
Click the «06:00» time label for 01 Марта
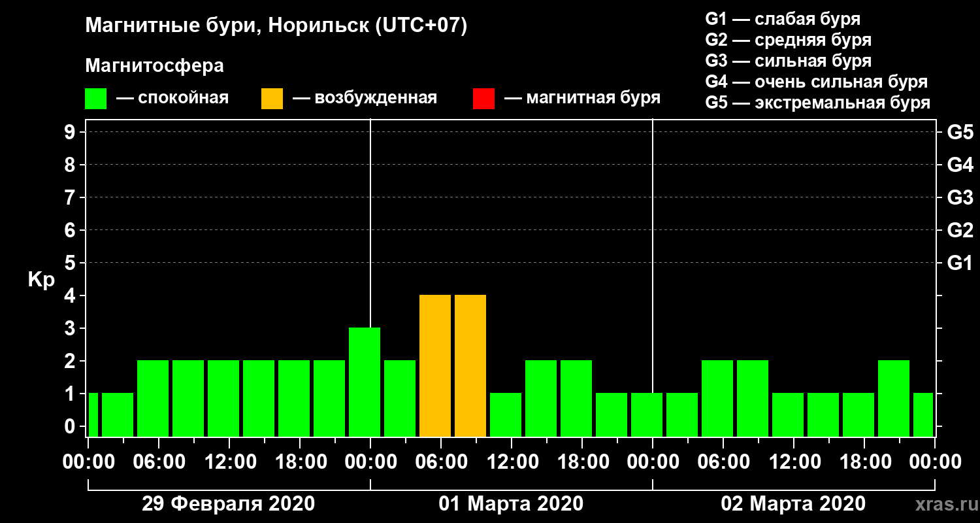441,462
